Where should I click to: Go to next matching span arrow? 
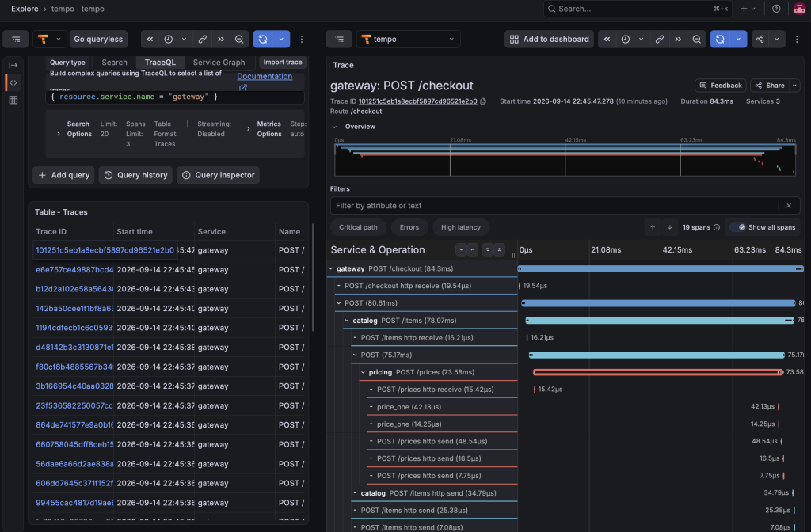coord(670,227)
